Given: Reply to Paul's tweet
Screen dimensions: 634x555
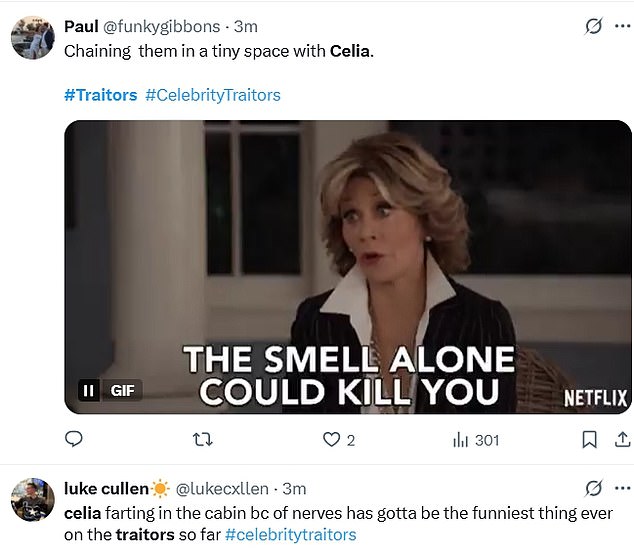Looking at the screenshot, I should coord(73,439).
